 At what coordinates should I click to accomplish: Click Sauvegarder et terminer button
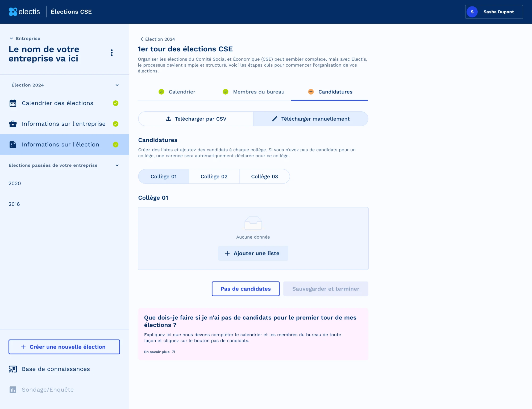(326, 289)
